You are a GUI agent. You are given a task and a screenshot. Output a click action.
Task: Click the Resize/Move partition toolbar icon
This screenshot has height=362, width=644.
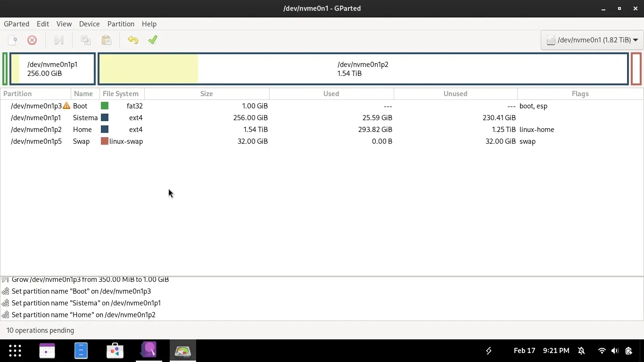[58, 40]
